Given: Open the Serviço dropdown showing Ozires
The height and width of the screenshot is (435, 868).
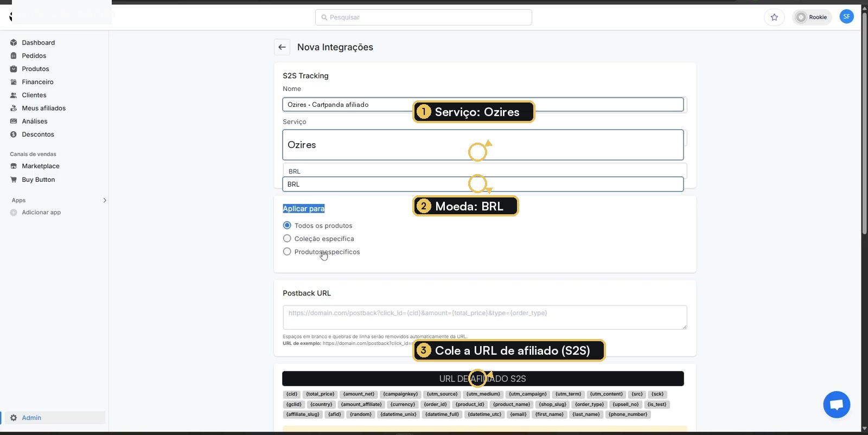Looking at the screenshot, I should point(483,145).
